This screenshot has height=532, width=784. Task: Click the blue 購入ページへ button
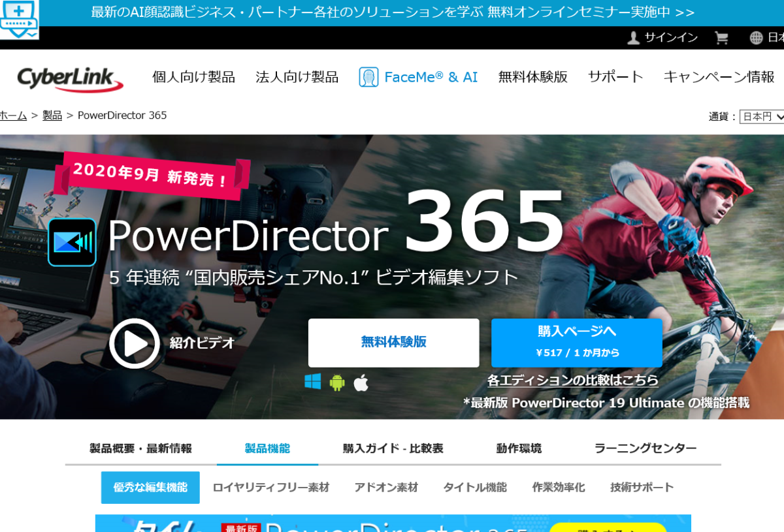576,343
